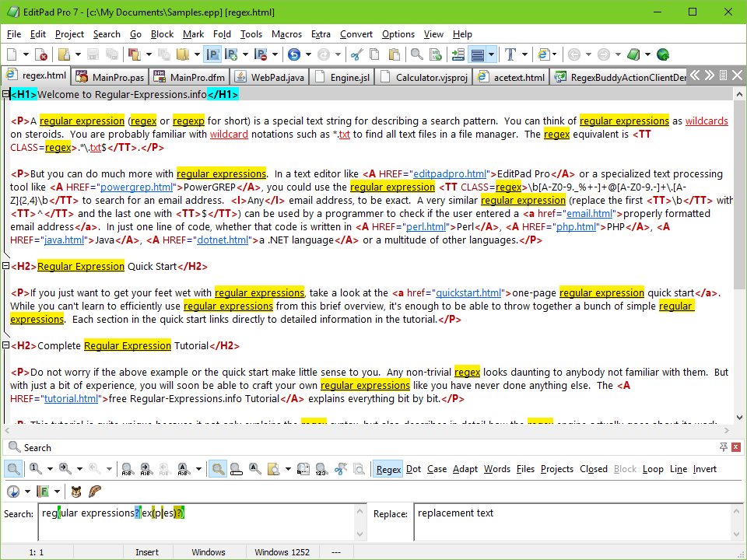Collapse the Complete Regular Expression Tutorial fold
Image resolution: width=747 pixels, height=560 pixels.
coord(5,345)
